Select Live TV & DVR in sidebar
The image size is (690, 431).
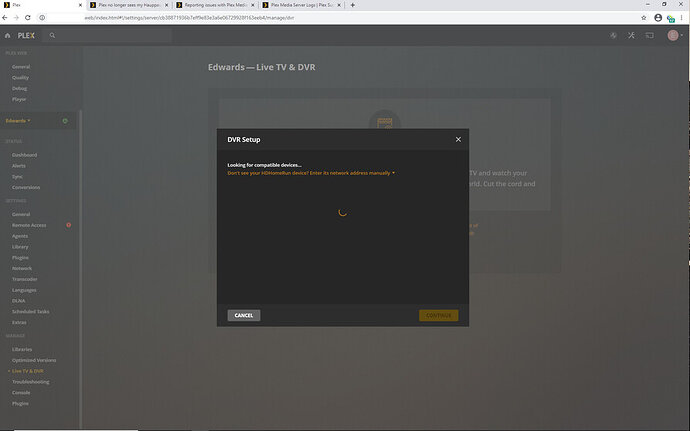pos(27,371)
